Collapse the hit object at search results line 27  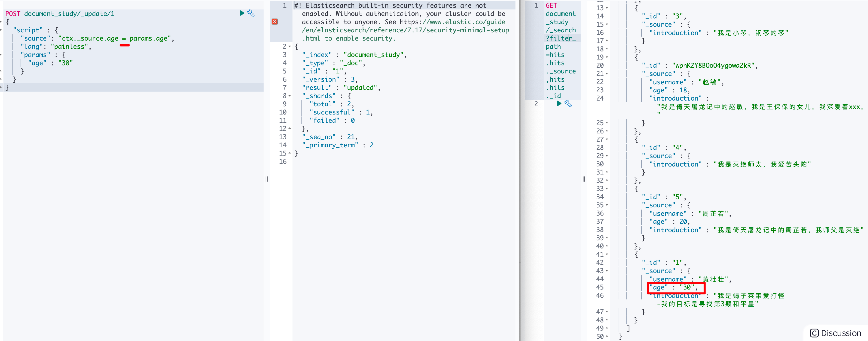tap(607, 139)
